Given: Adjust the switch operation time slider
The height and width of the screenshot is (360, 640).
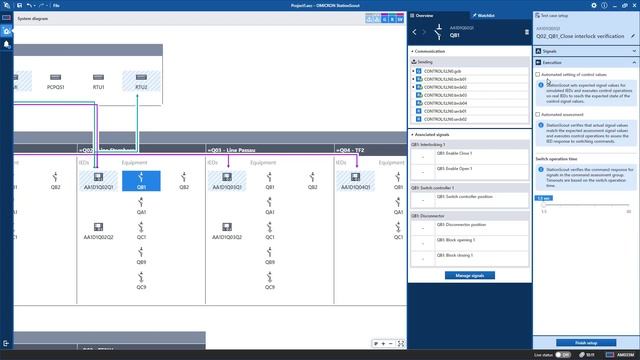Looking at the screenshot, I should (x=544, y=205).
